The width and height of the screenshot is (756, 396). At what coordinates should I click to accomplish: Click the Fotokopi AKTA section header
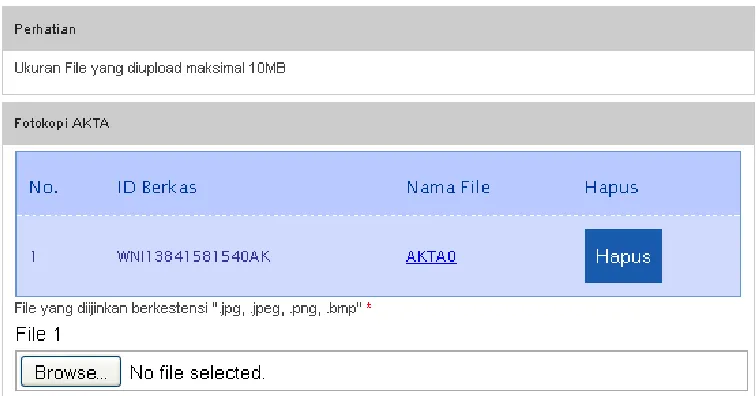coord(378,123)
